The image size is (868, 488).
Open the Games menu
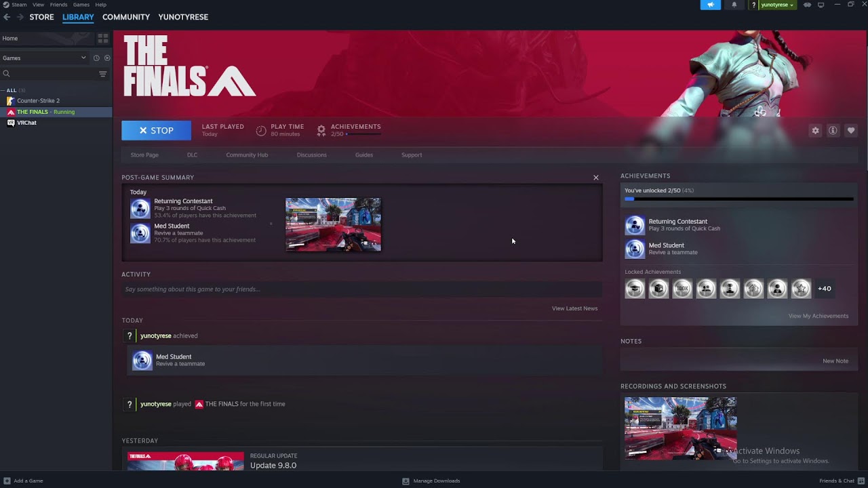point(81,5)
